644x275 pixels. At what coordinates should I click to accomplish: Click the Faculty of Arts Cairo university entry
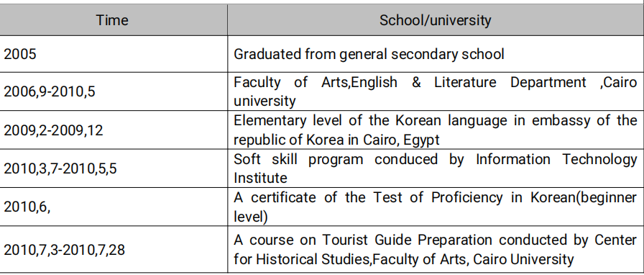(x=436, y=91)
